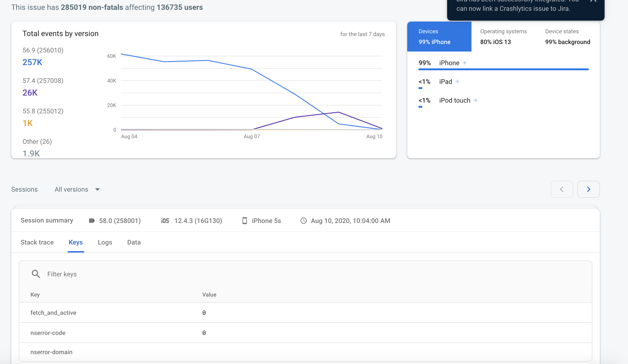Image resolution: width=628 pixels, height=364 pixels.
Task: Show the Operating systems breakdown tab
Action: [x=503, y=37]
